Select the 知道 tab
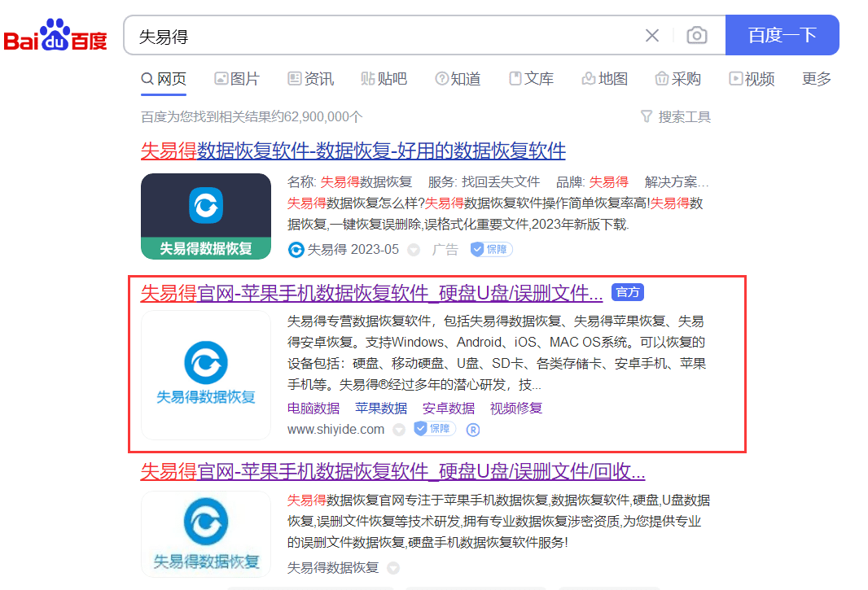The width and height of the screenshot is (868, 590). point(458,79)
